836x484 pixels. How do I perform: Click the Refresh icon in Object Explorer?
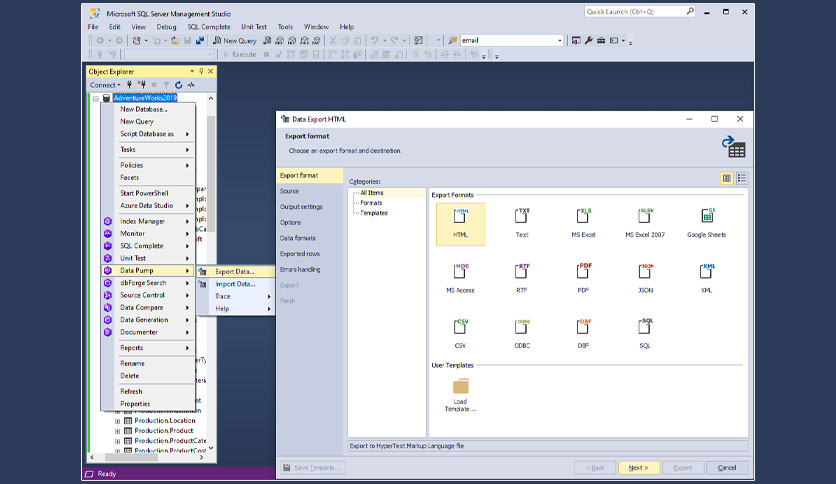179,85
